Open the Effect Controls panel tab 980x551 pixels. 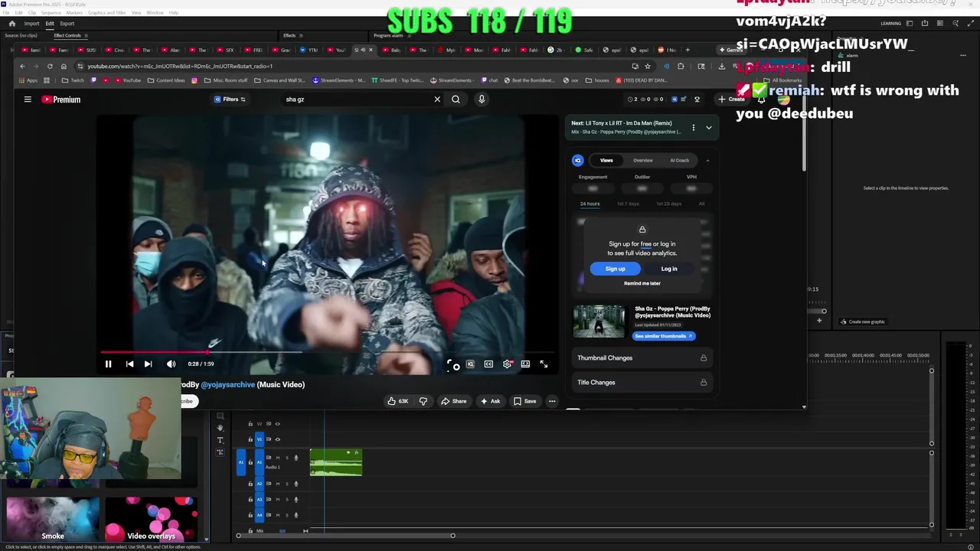(x=67, y=35)
